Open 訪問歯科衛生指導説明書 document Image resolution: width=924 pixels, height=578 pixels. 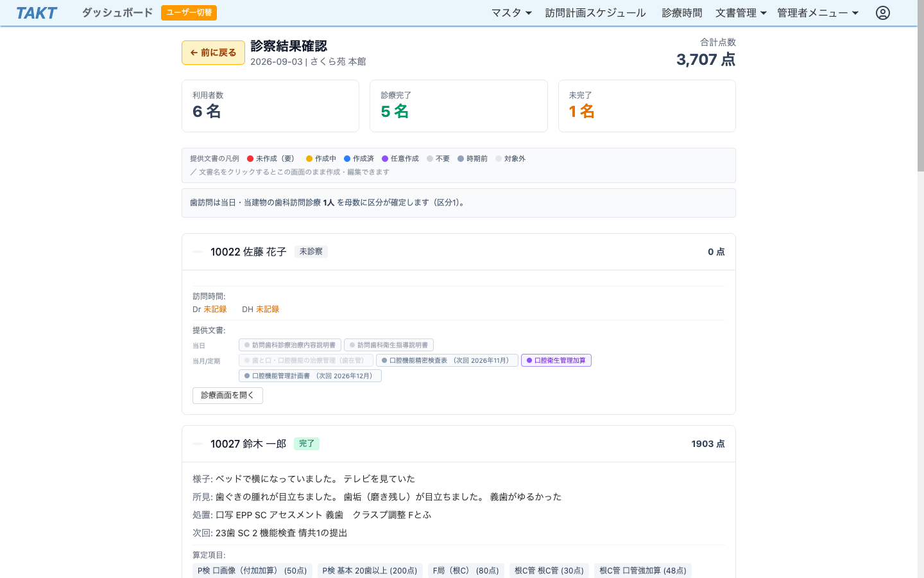[389, 345]
